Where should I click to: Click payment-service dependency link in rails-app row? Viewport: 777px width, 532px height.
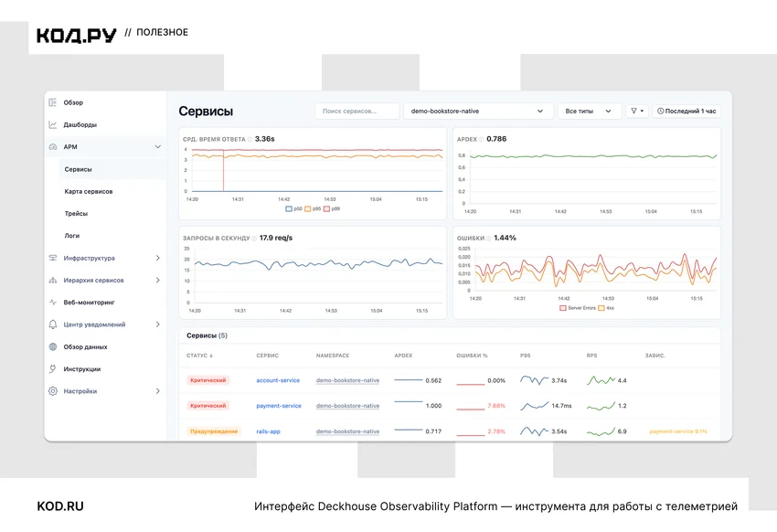[x=678, y=431]
